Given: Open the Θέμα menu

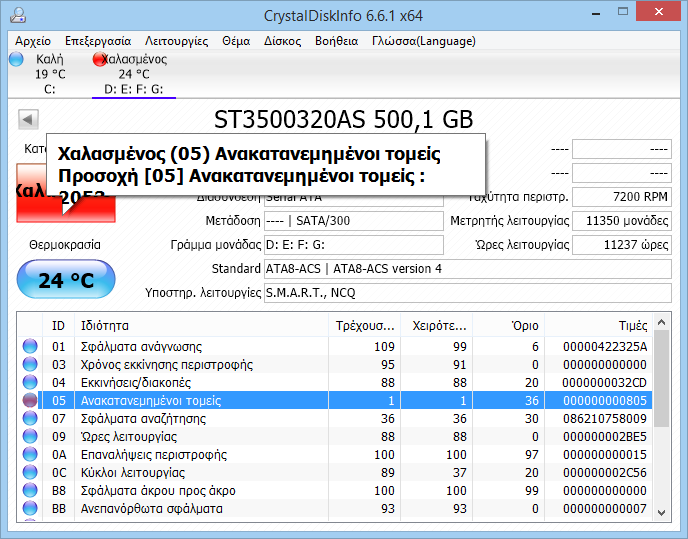Looking at the screenshot, I should [236, 41].
